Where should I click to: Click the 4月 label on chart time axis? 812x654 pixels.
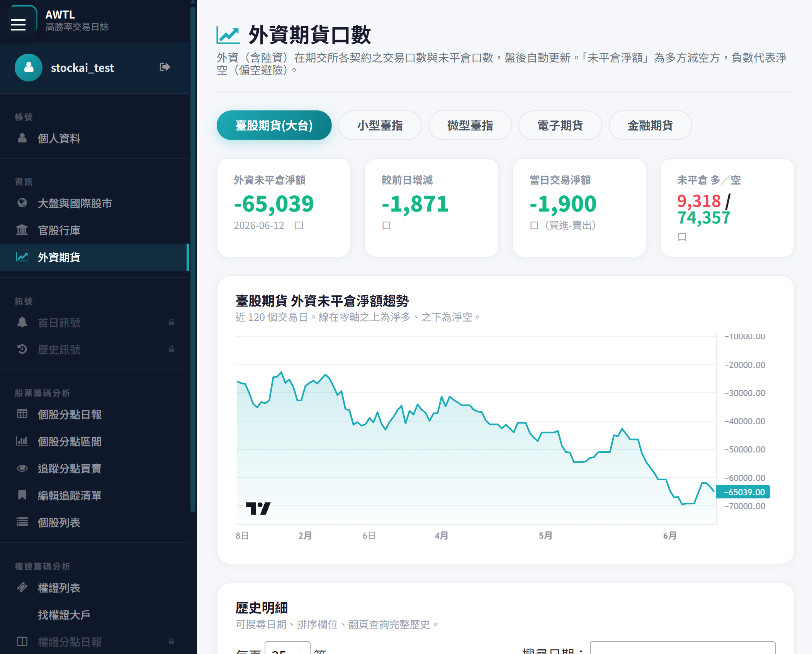[442, 535]
